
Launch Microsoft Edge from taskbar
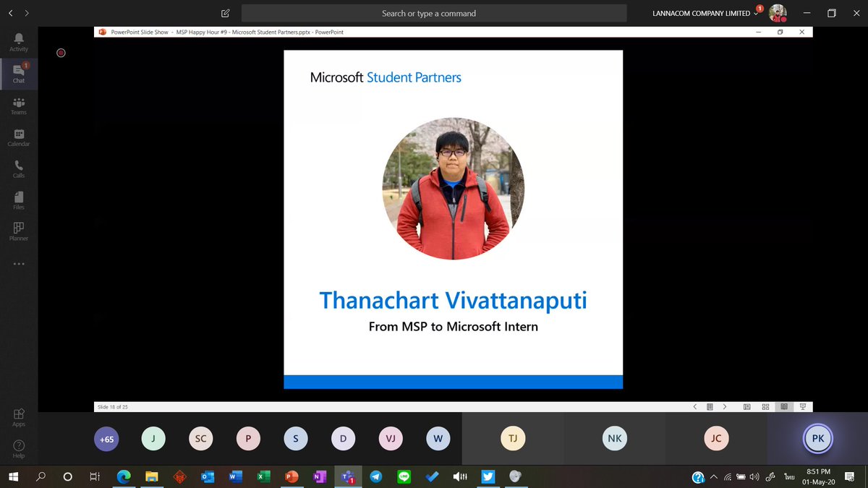[124, 476]
